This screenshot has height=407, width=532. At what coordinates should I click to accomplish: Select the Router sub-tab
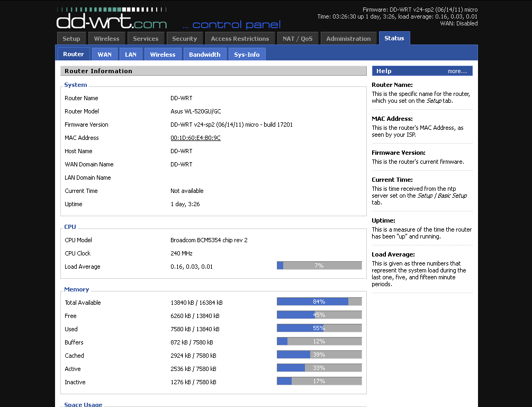tap(73, 54)
